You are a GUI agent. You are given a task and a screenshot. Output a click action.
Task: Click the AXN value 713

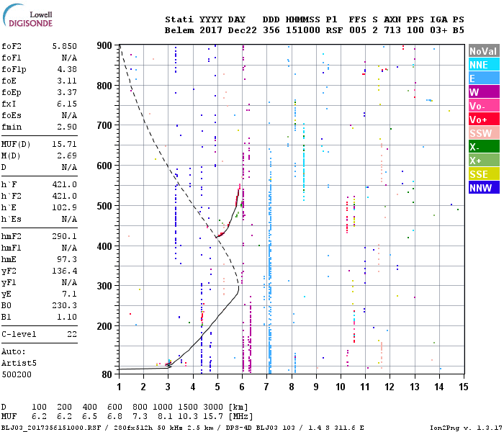point(392,30)
